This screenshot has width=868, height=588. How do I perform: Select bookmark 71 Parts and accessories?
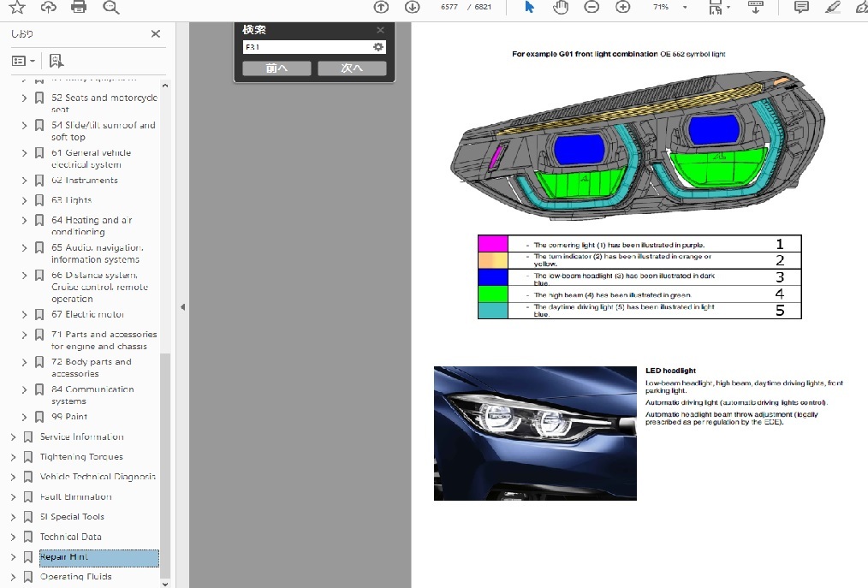104,340
